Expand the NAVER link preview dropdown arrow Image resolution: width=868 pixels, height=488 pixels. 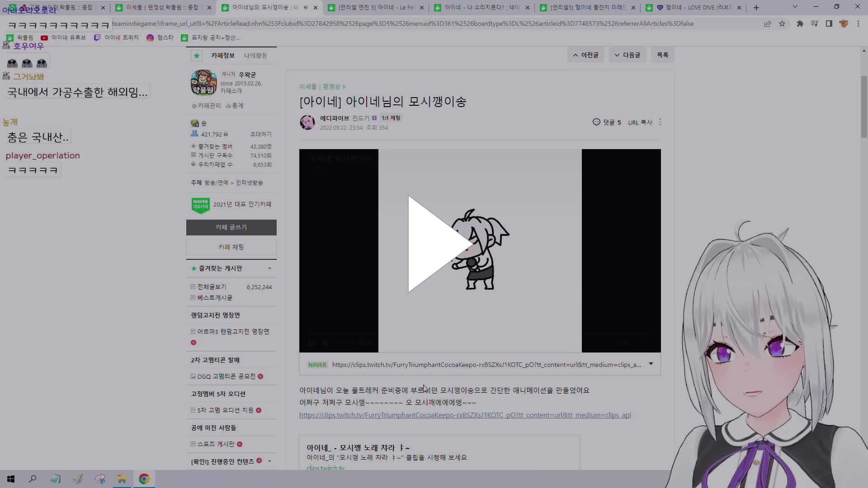point(651,364)
